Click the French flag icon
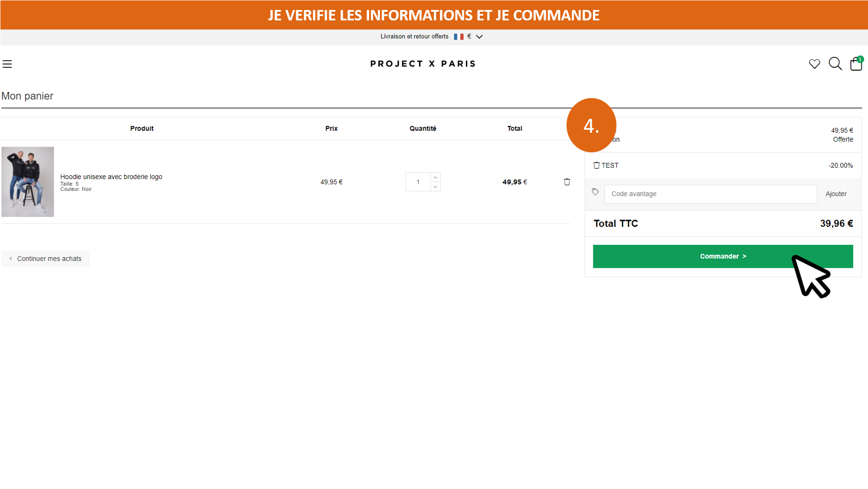The image size is (868, 489). 459,37
